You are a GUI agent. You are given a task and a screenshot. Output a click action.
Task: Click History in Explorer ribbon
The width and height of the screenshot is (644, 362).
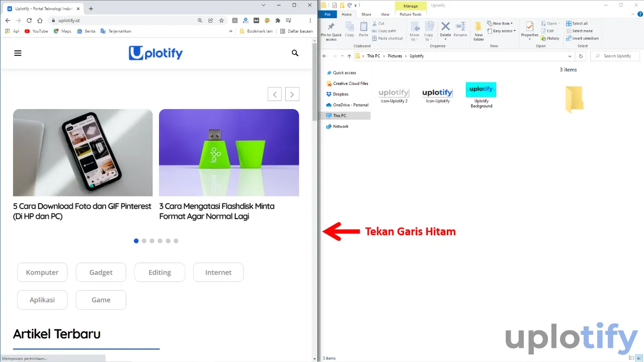550,38
